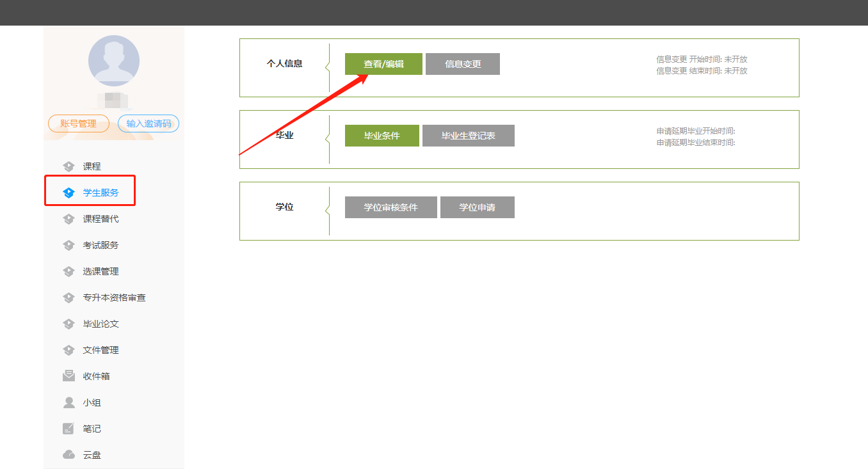Click the 学位审核条件 button
The image size is (868, 469).
(391, 207)
